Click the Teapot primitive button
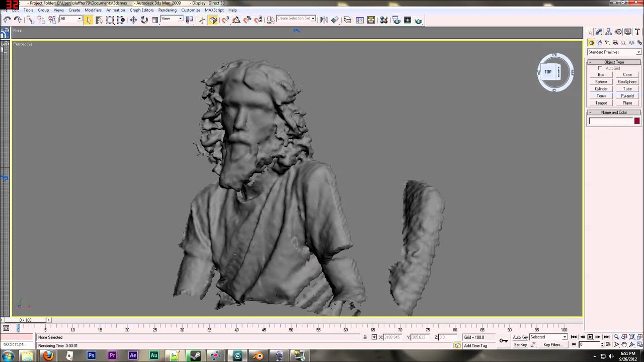Screen dimensions: 644x362 [x=601, y=103]
